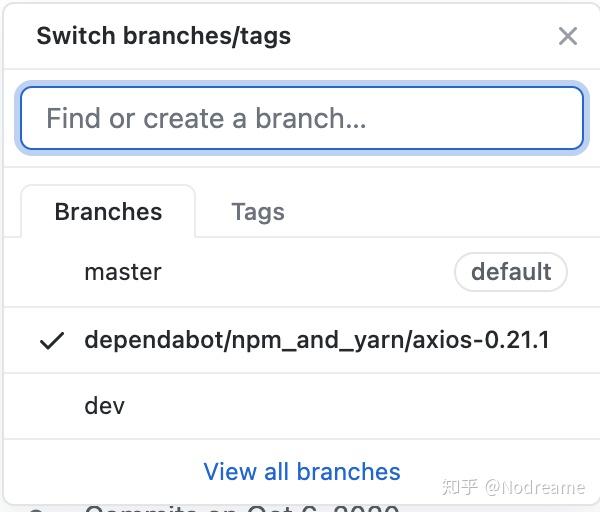Select the row named dev
600x512 pixels.
302,406
